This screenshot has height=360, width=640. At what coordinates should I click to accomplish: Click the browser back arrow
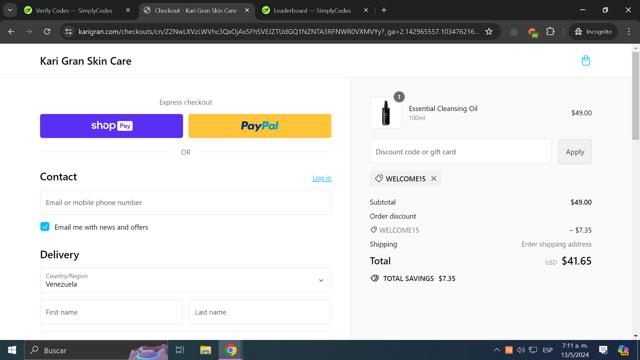[x=11, y=31]
